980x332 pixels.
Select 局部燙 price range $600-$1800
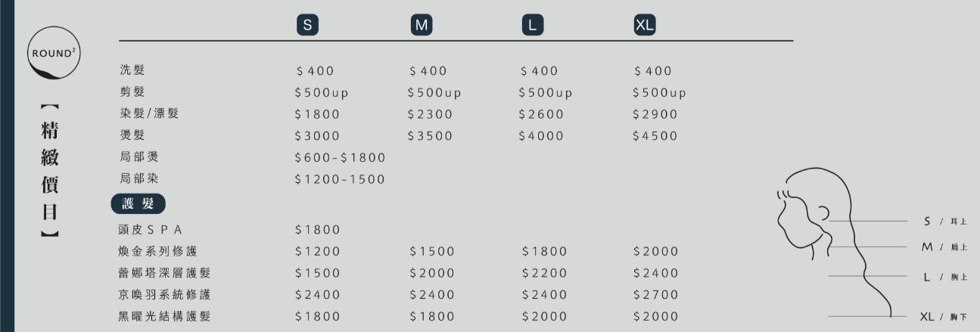tap(340, 157)
